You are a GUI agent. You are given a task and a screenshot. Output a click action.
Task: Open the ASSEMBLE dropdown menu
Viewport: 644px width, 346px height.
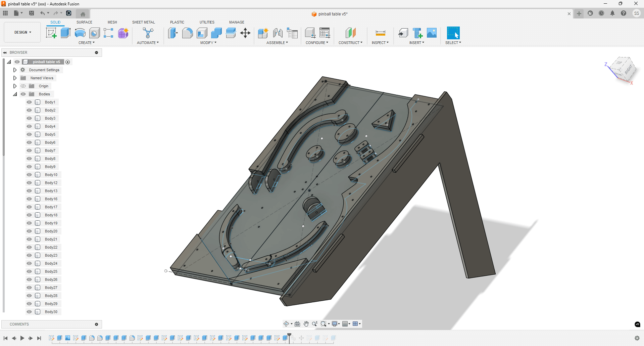coord(277,43)
